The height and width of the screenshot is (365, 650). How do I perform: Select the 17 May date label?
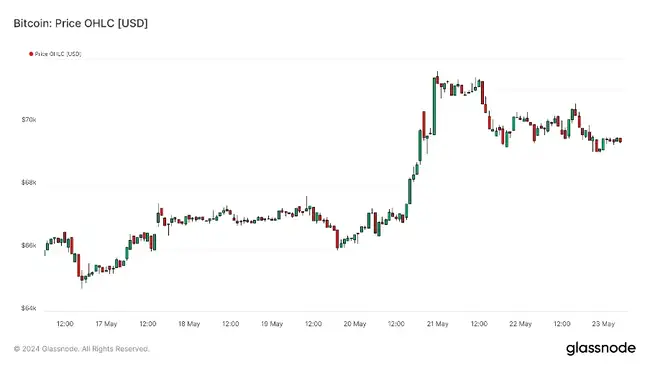coord(106,324)
